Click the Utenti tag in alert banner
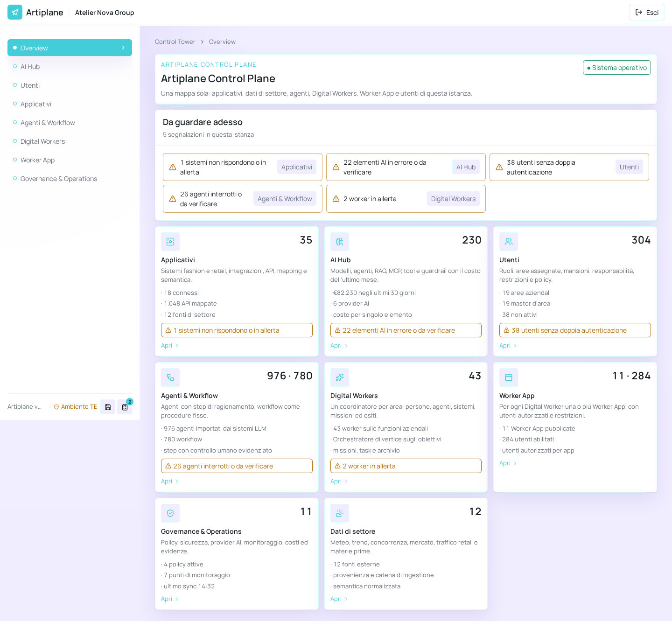This screenshot has height=621, width=672. [629, 167]
